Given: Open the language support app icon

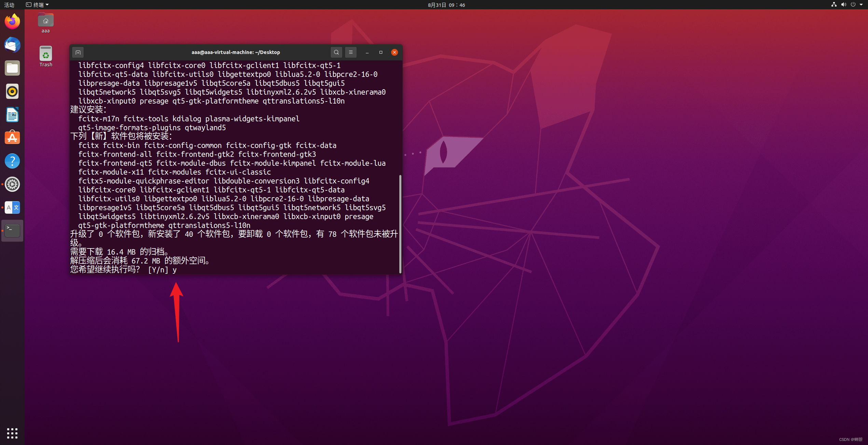Looking at the screenshot, I should 12,207.
